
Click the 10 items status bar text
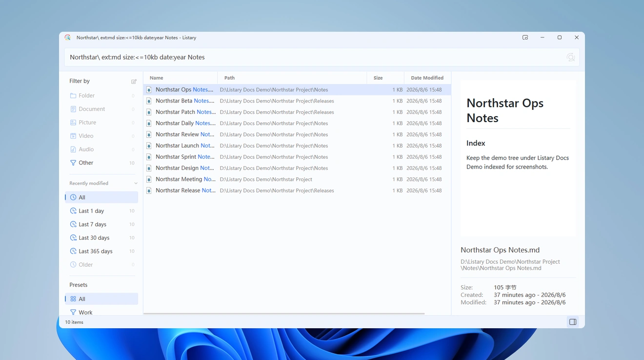(74, 322)
